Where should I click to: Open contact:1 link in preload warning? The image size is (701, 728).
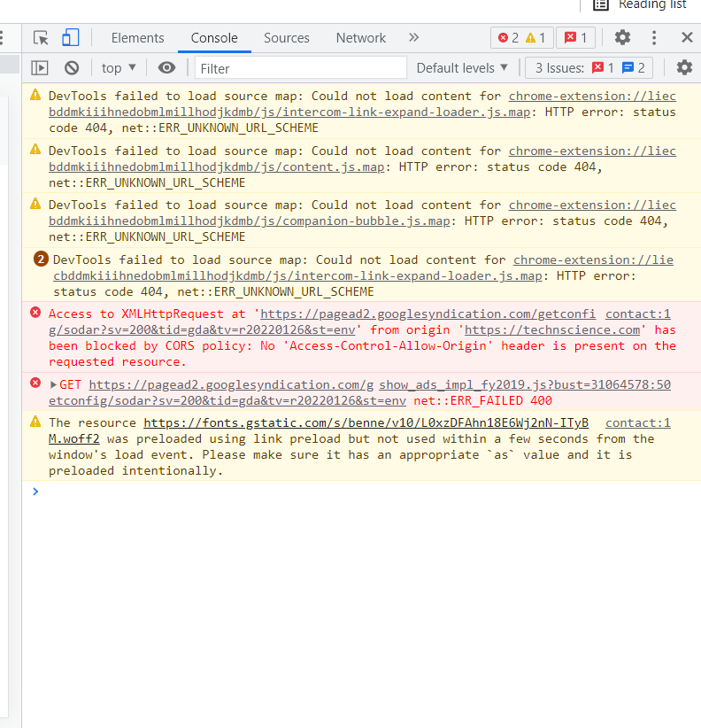[x=637, y=423]
